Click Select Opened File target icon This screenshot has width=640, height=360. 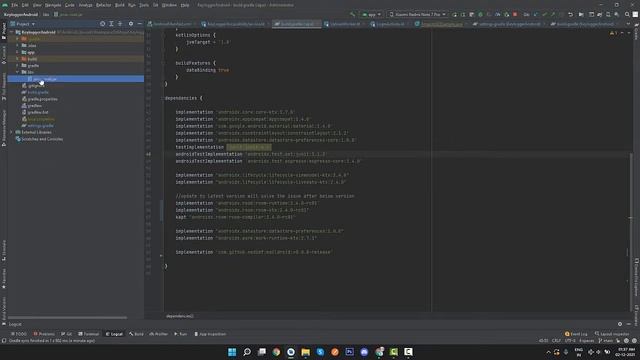click(x=102, y=24)
